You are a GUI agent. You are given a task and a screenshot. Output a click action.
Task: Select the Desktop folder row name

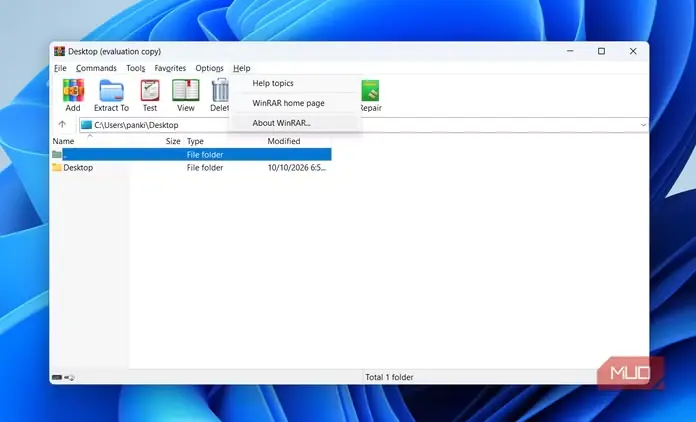pos(78,168)
